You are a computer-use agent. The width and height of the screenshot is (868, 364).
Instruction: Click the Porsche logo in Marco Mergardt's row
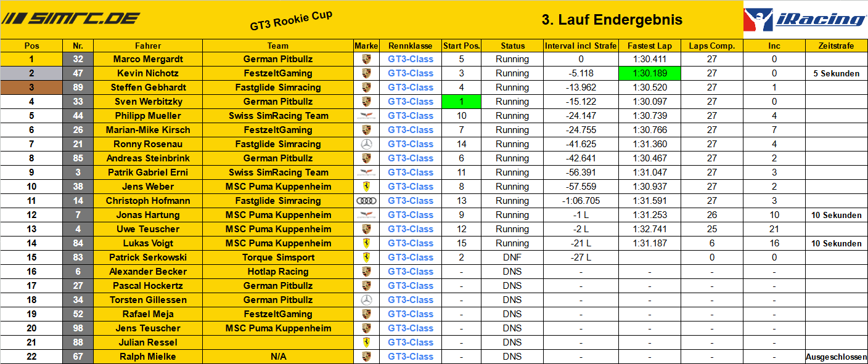point(366,59)
